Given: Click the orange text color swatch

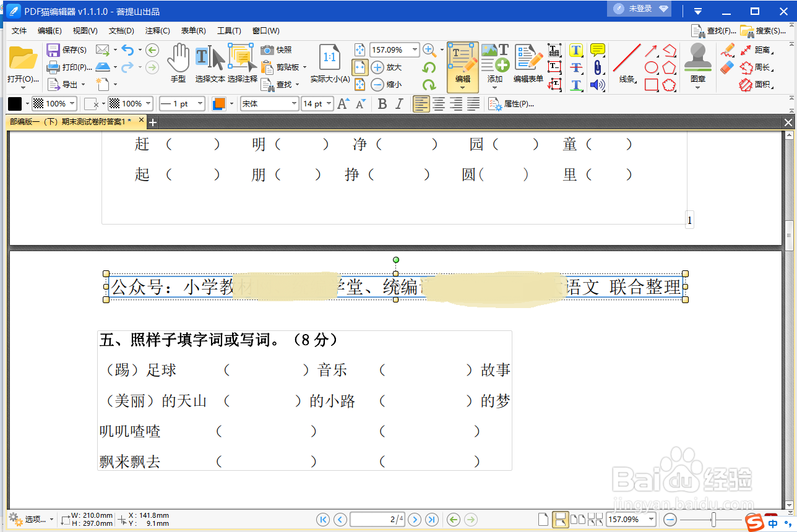Looking at the screenshot, I should tap(218, 104).
